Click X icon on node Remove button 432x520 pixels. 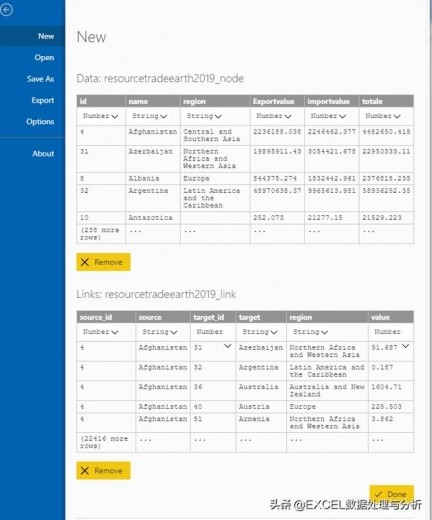point(85,262)
